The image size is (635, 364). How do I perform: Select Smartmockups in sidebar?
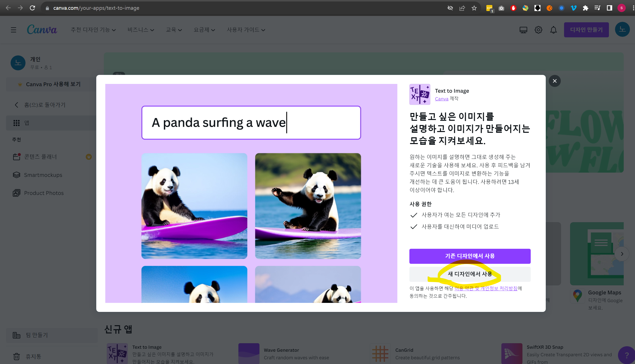tap(43, 175)
